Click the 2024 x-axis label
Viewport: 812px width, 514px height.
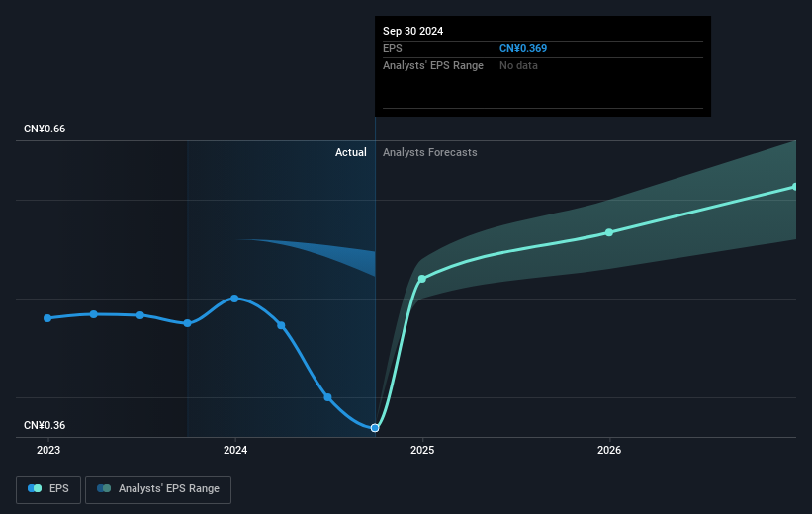coord(235,451)
